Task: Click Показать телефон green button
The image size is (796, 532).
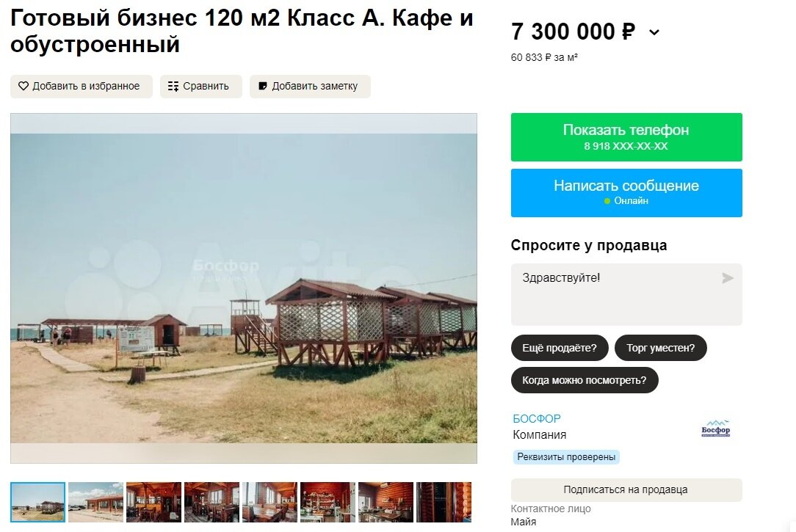Action: tap(626, 137)
